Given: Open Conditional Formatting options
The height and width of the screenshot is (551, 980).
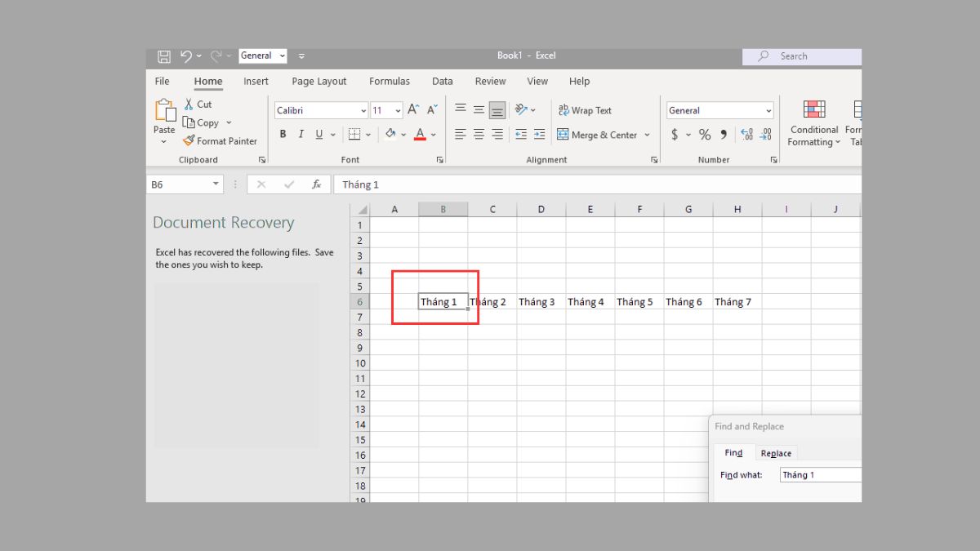Looking at the screenshot, I should 813,124.
